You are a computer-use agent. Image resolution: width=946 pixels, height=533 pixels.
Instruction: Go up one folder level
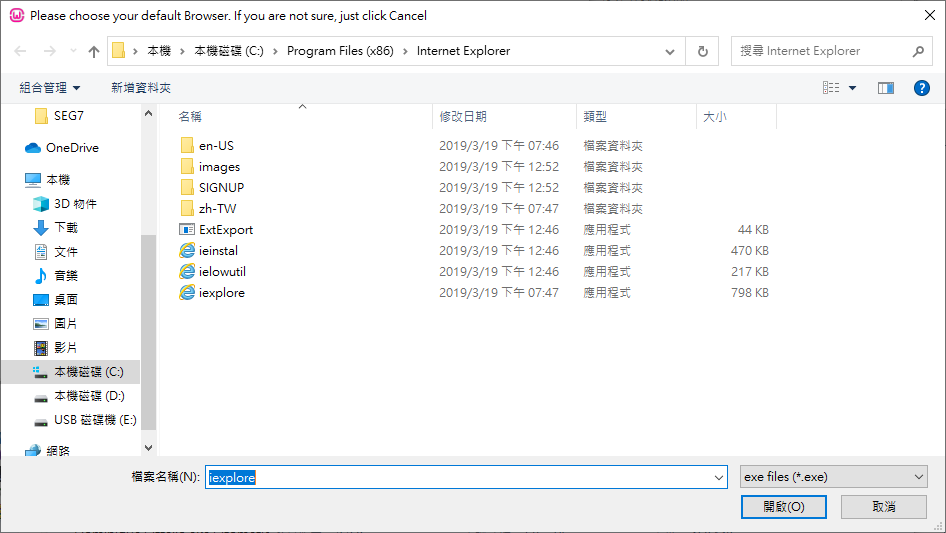[94, 51]
